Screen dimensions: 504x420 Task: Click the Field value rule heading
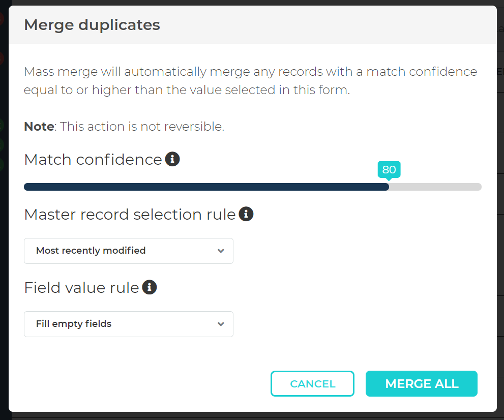click(x=80, y=287)
